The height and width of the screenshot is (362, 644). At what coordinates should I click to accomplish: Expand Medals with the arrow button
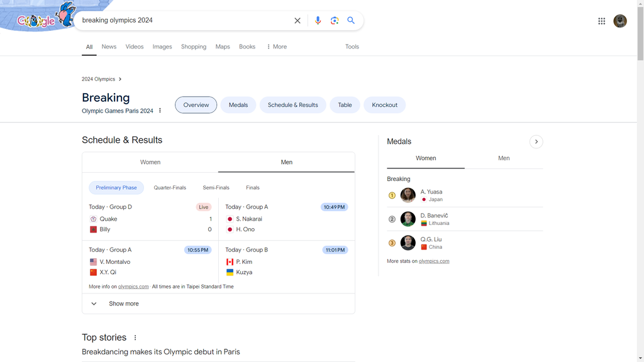point(536,141)
